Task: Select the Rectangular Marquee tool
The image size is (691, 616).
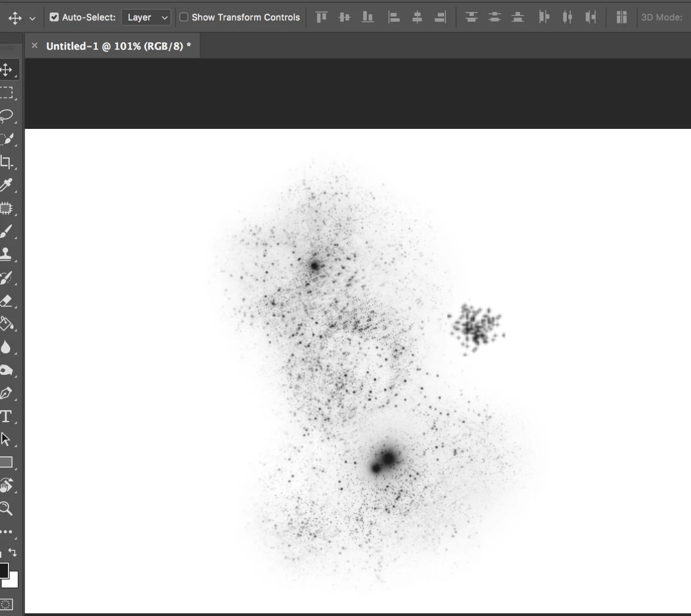Action: (x=6, y=93)
